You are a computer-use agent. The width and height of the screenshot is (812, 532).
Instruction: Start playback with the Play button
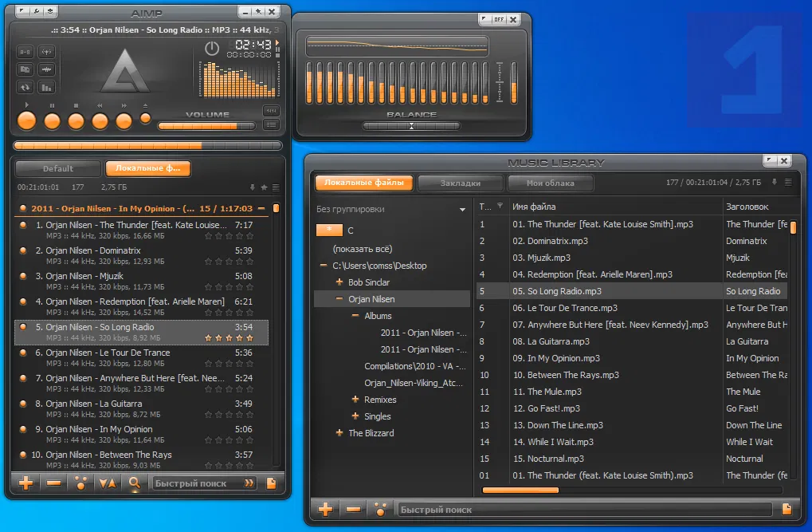click(27, 121)
